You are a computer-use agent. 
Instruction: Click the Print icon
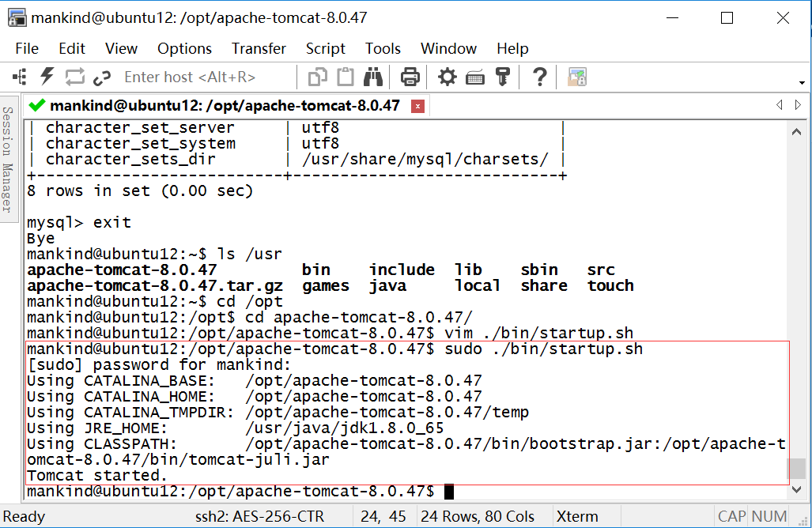[x=410, y=77]
